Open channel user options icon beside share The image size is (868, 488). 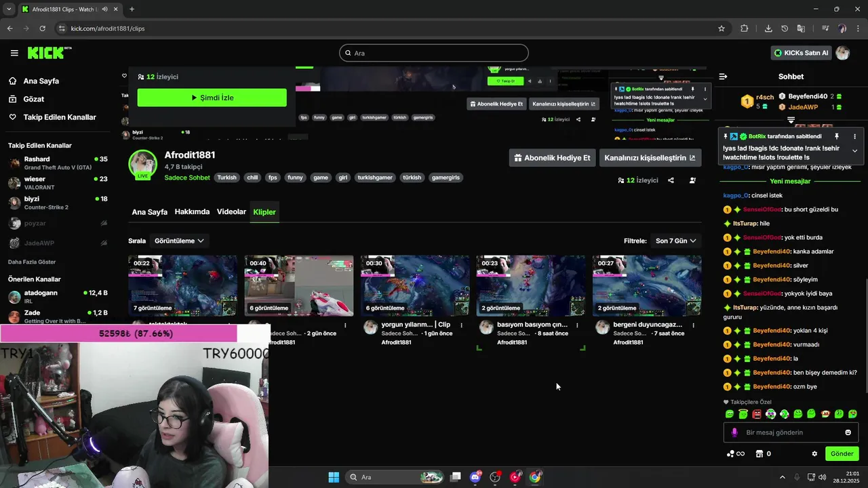692,180
